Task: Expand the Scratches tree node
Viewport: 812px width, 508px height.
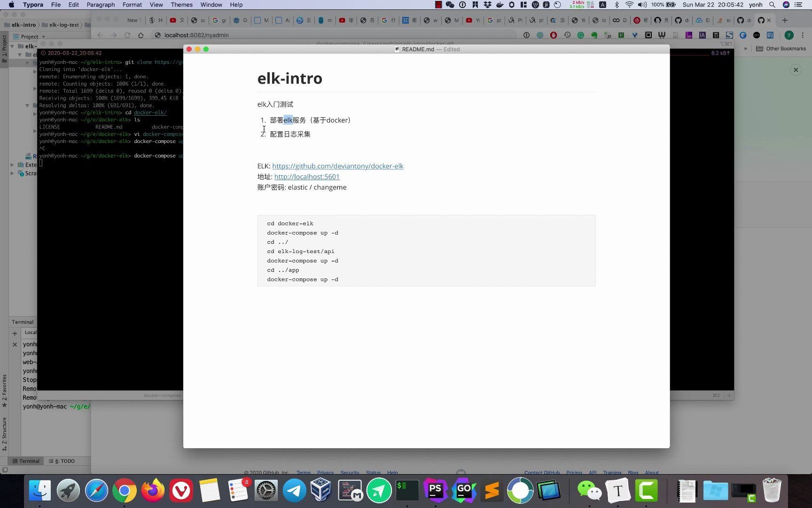Action: 12,173
